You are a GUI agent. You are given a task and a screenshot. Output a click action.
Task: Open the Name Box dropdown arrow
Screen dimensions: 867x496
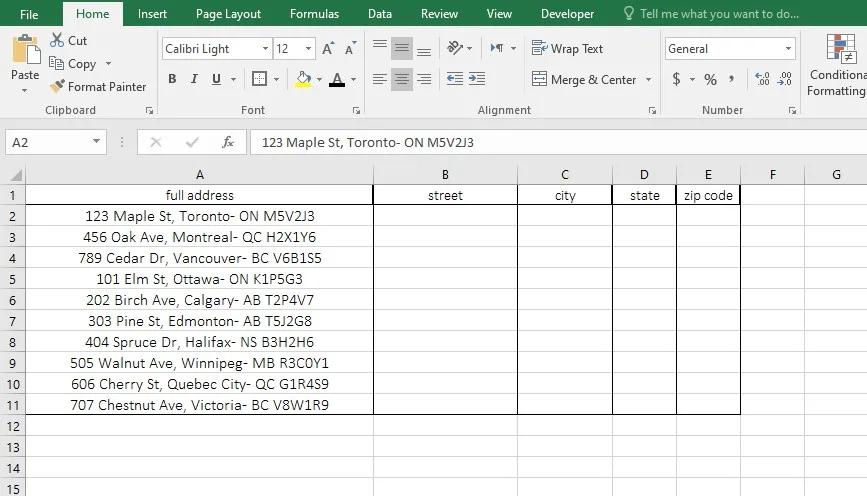coord(96,142)
